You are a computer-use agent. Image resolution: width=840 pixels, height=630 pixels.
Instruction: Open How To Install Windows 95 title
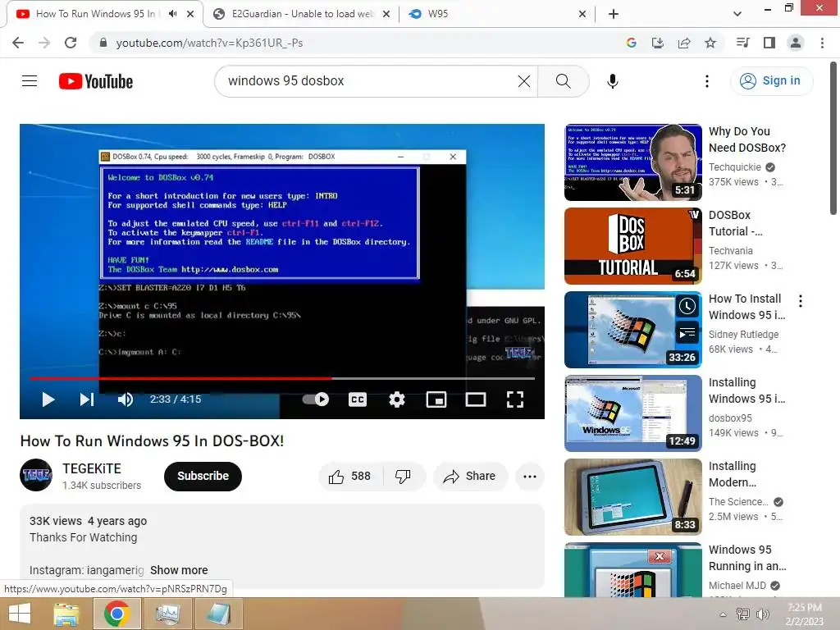(746, 307)
